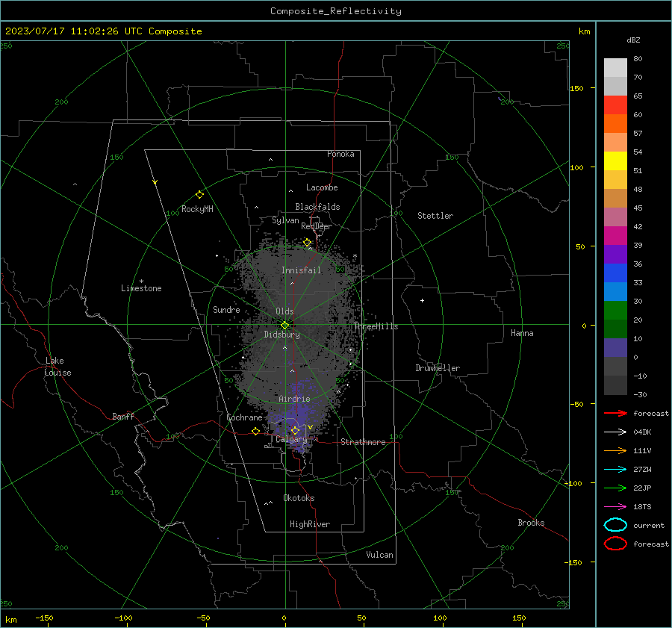Click the HighRiver town label
This screenshot has width=672, height=628.
click(310, 524)
